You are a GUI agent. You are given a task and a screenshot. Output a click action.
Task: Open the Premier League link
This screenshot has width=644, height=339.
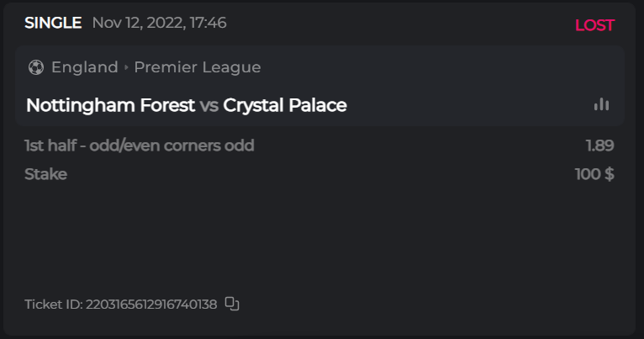pyautogui.click(x=198, y=67)
